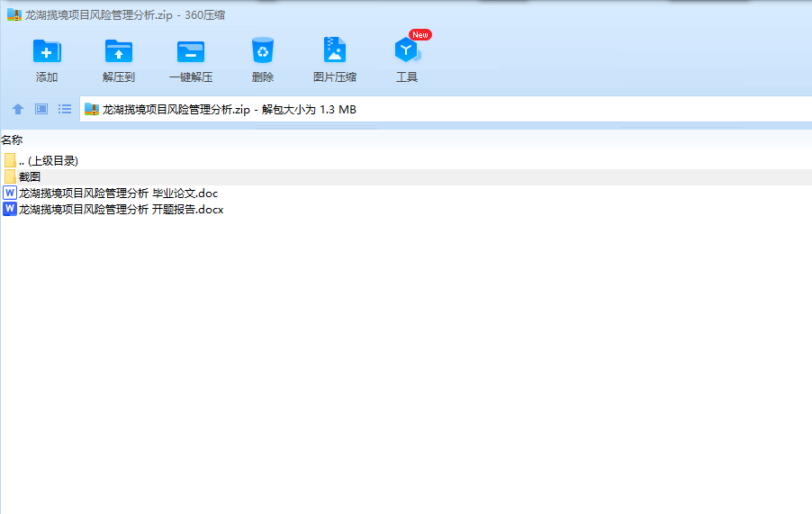Switch to the list view icon
The width and height of the screenshot is (812, 514).
tap(65, 109)
